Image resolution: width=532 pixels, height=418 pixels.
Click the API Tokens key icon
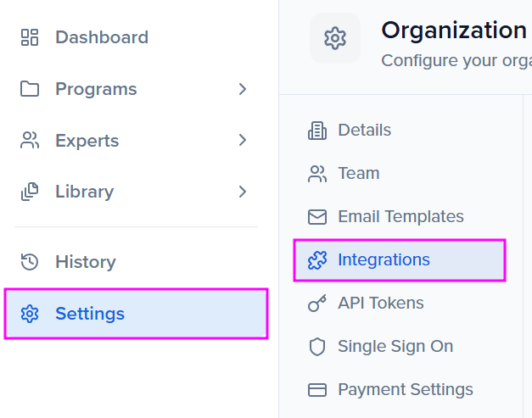(x=316, y=304)
